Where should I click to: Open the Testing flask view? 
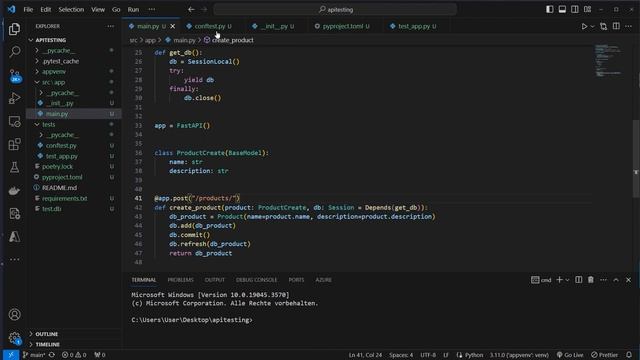click(x=15, y=167)
